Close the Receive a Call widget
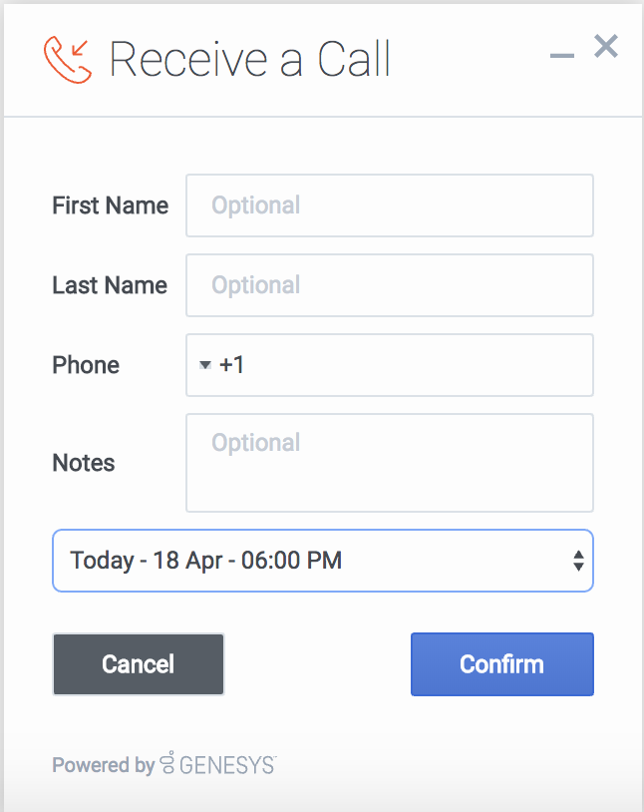 [606, 46]
